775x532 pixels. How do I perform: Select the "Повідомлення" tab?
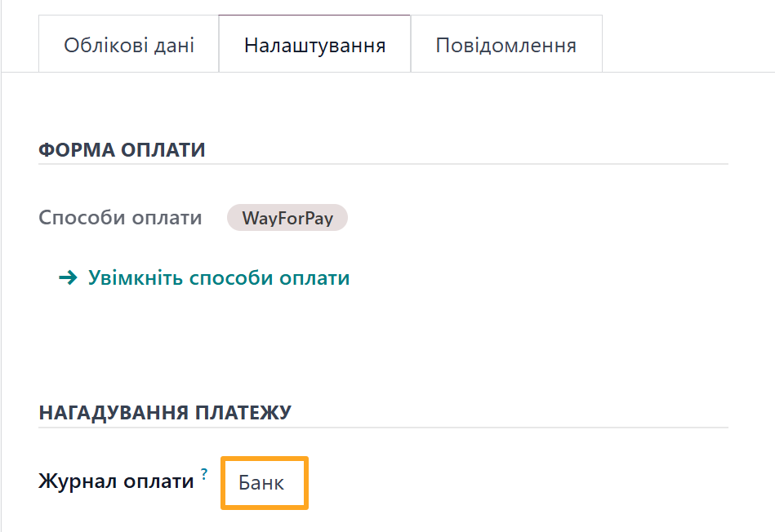click(x=506, y=45)
